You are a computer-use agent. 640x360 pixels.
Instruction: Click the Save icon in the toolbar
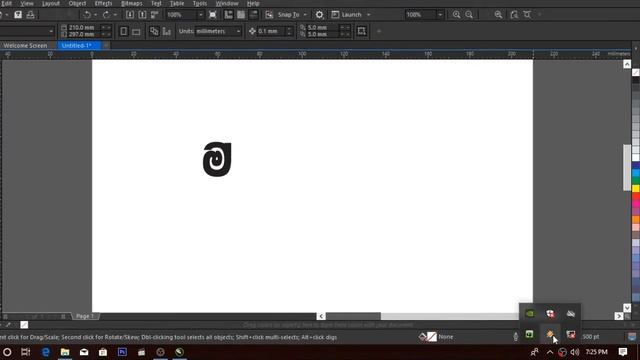pyautogui.click(x=18, y=15)
